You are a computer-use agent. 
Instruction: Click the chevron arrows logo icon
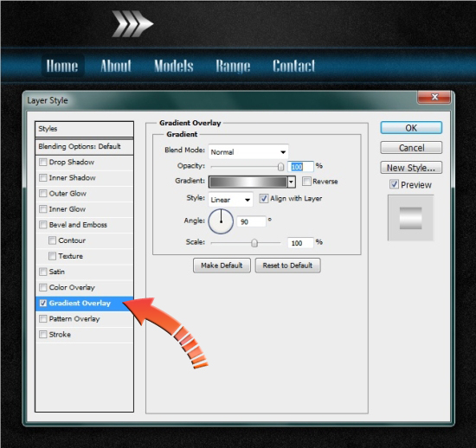pos(132,23)
